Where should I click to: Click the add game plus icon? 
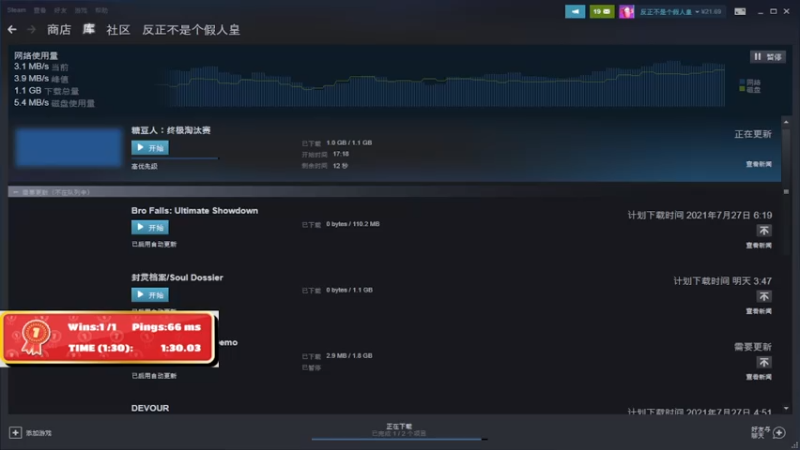(x=15, y=433)
